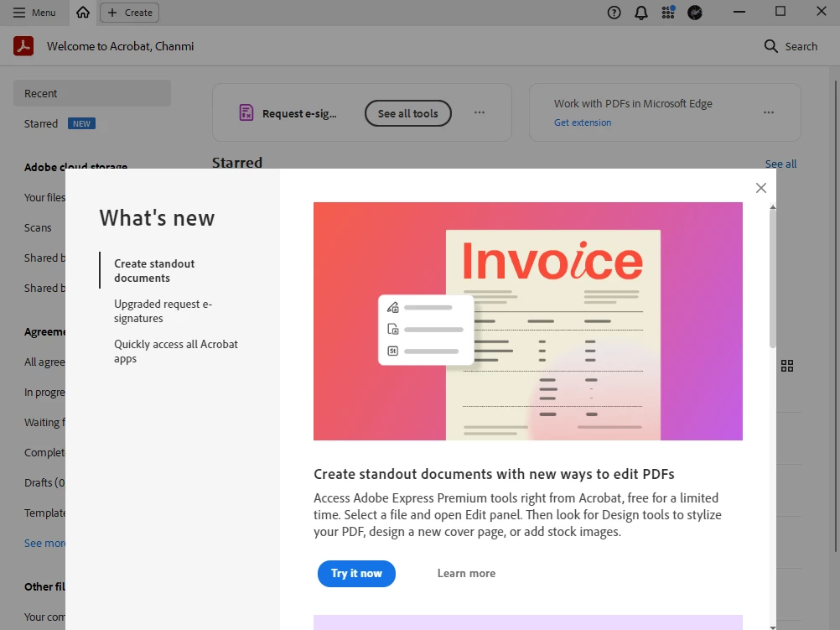Open Scans in sidebar
Image resolution: width=840 pixels, height=630 pixels.
click(38, 228)
